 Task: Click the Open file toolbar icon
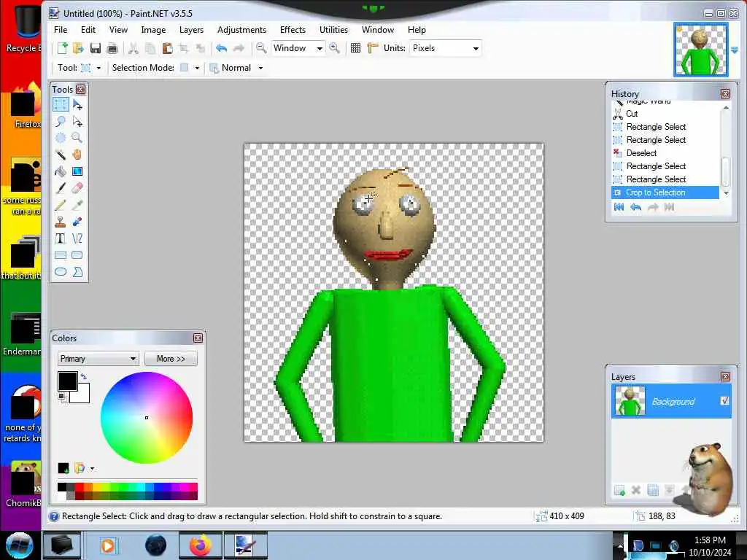click(79, 48)
